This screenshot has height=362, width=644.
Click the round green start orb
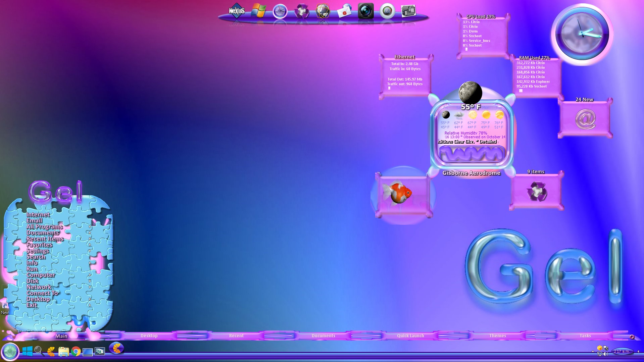click(x=10, y=351)
